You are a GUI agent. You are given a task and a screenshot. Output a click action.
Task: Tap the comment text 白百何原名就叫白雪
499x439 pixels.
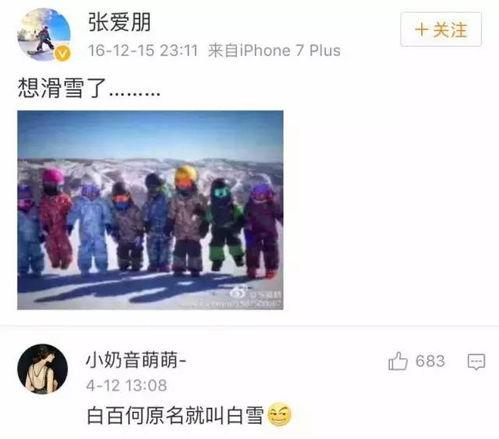[x=176, y=415]
